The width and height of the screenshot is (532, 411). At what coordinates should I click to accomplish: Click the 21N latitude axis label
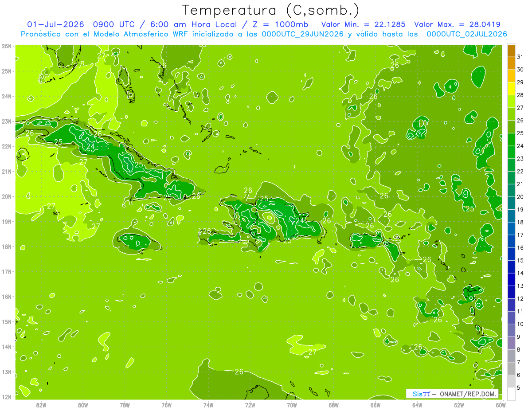pos(6,171)
